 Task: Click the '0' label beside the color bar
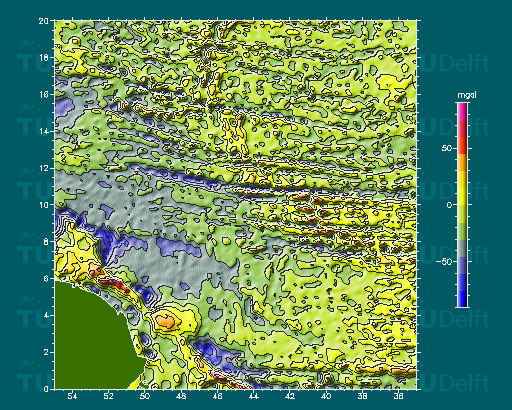[449, 205]
